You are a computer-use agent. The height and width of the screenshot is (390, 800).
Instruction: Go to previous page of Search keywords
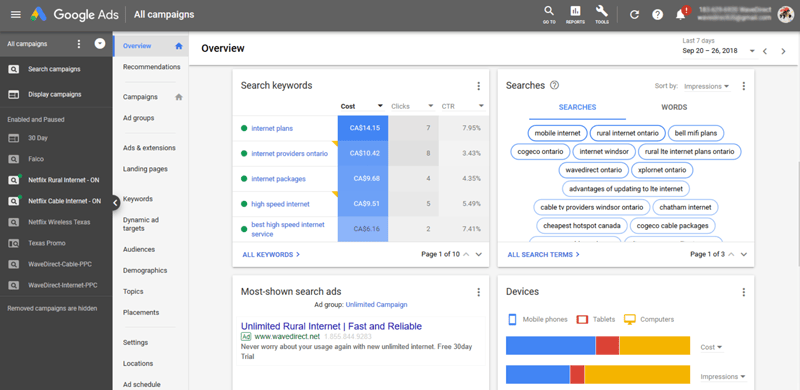(x=466, y=254)
